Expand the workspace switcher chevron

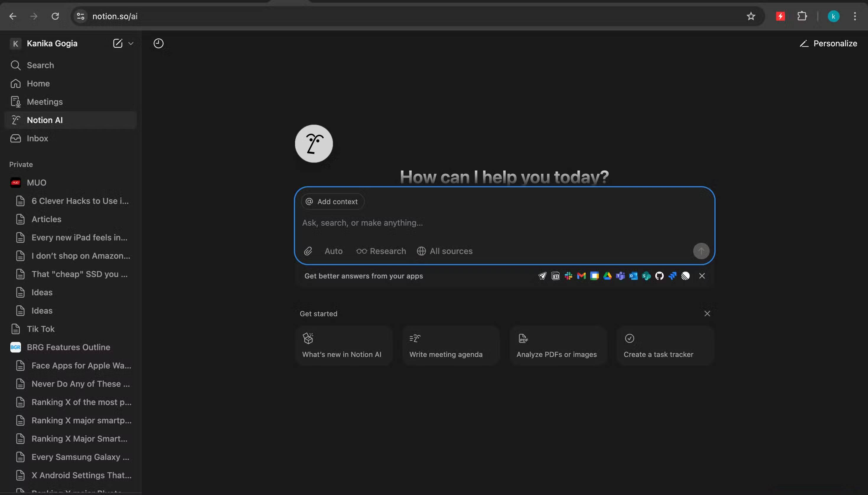pyautogui.click(x=131, y=44)
